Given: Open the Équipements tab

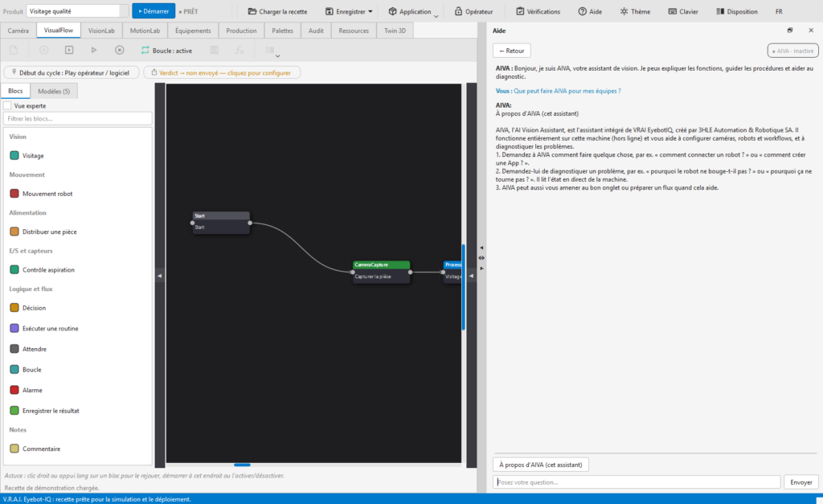Looking at the screenshot, I should click(x=193, y=31).
